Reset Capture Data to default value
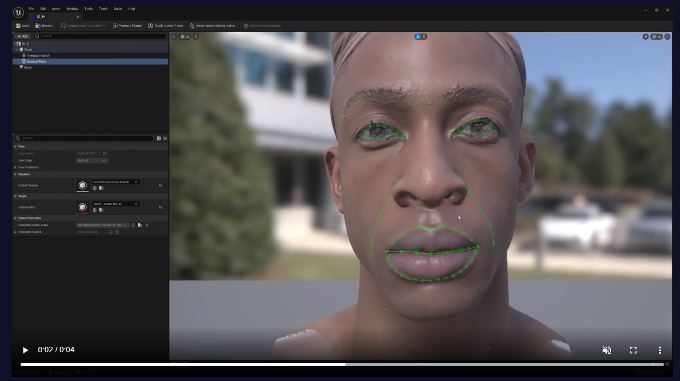The image size is (680, 381). pyautogui.click(x=160, y=207)
